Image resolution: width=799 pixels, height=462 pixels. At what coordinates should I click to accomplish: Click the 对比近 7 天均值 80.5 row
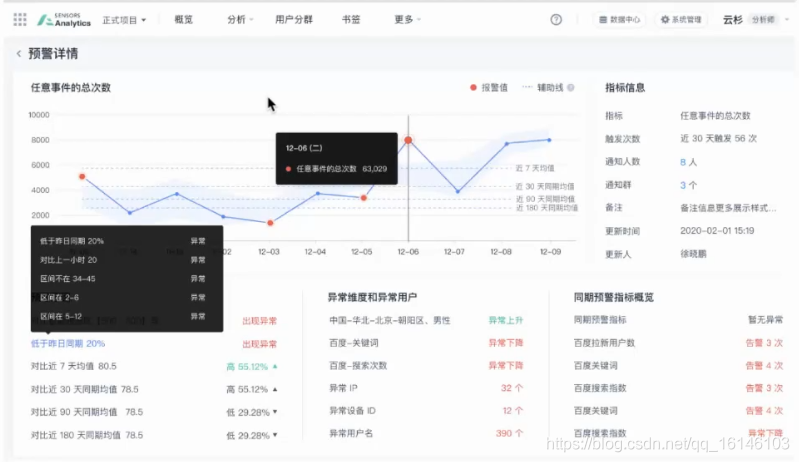tap(154, 366)
